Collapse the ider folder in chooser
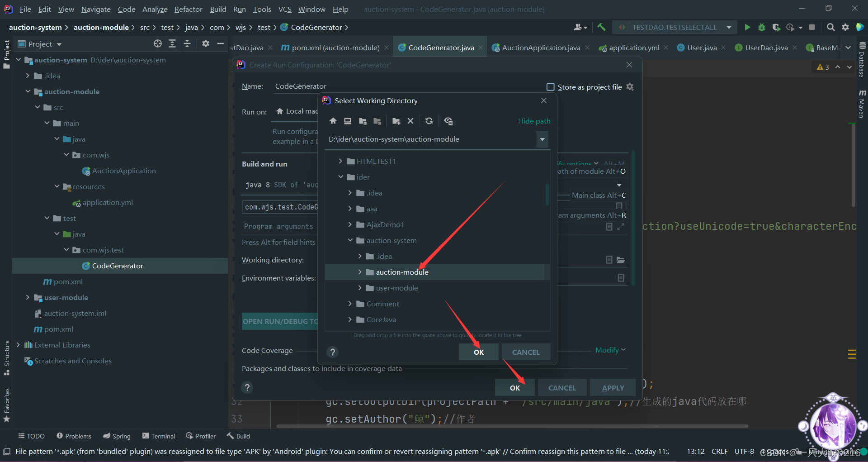868x462 pixels. (x=341, y=177)
